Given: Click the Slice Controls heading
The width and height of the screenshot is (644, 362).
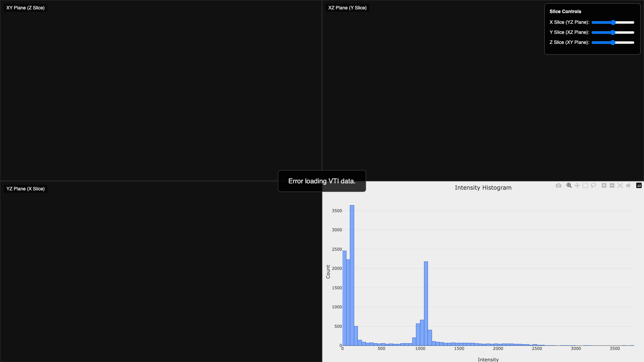Looking at the screenshot, I should click(565, 11).
